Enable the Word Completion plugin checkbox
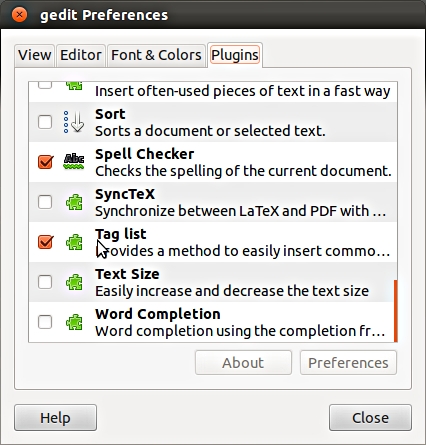 [45, 322]
